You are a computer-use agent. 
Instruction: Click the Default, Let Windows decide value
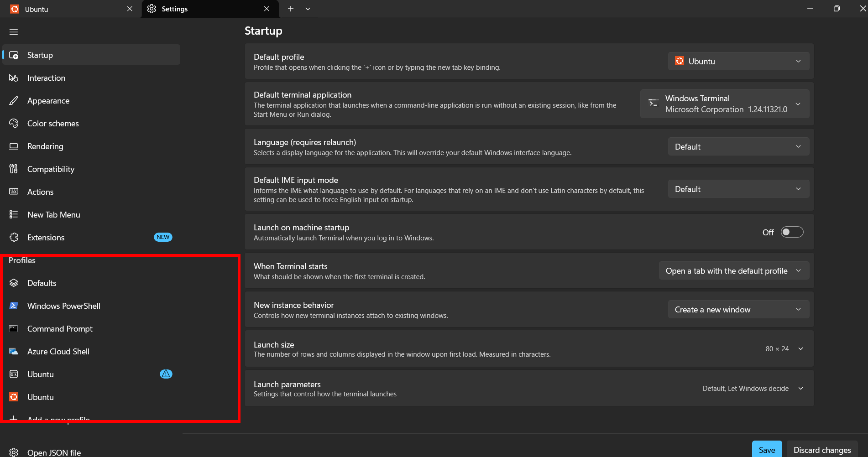[x=746, y=389]
